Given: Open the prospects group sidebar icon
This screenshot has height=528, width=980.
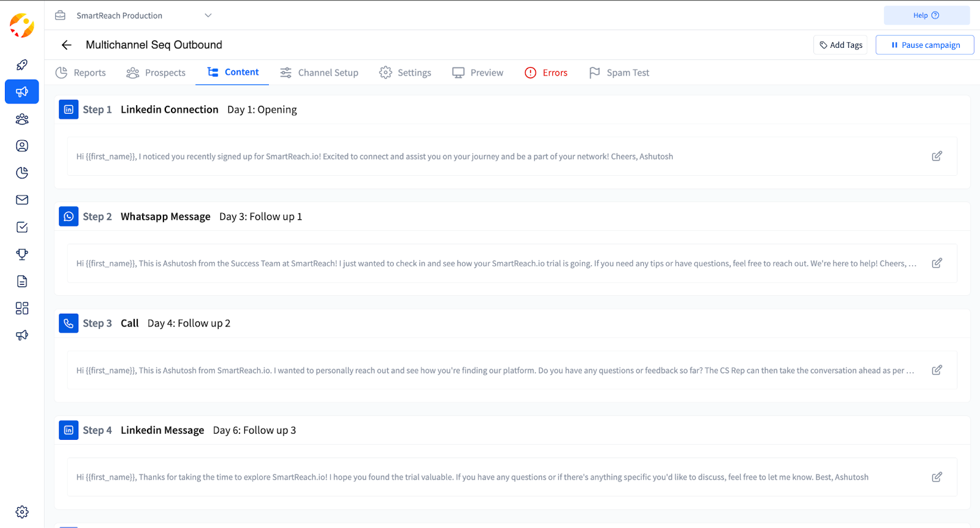Looking at the screenshot, I should [22, 119].
